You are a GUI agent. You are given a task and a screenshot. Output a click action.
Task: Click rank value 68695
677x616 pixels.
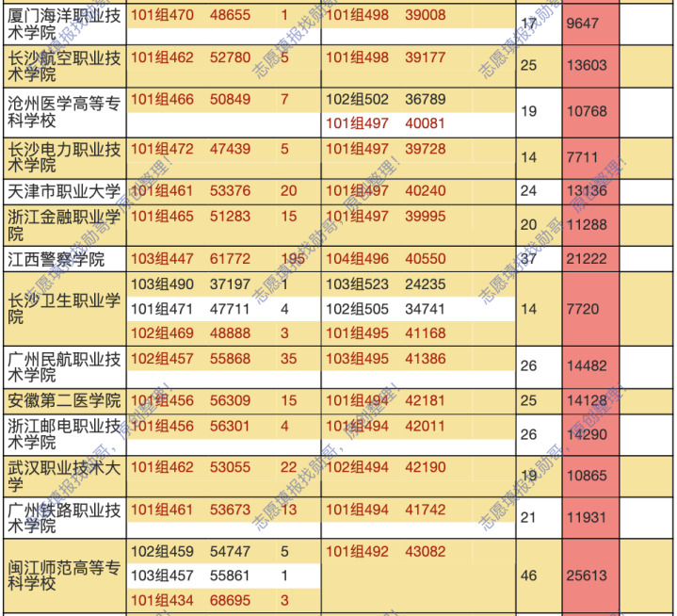230,600
